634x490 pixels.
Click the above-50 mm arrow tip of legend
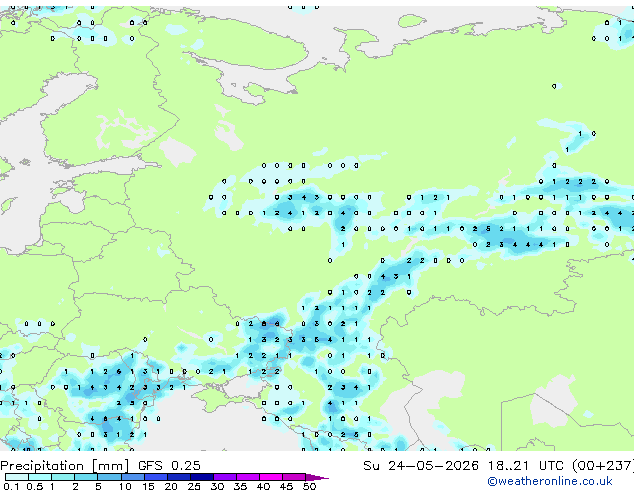click(x=317, y=477)
